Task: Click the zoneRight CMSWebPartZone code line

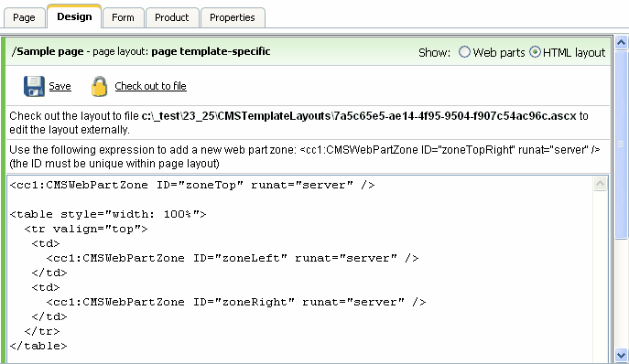Action: (x=236, y=302)
